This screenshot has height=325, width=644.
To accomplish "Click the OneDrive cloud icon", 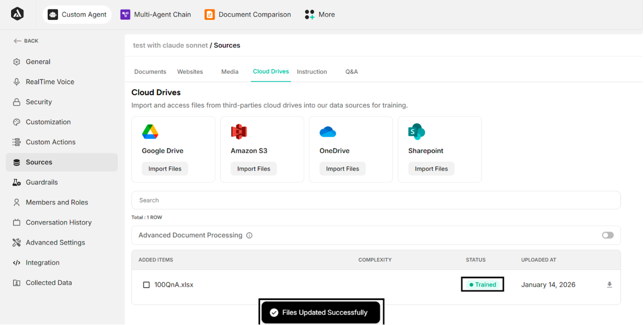I will (327, 132).
